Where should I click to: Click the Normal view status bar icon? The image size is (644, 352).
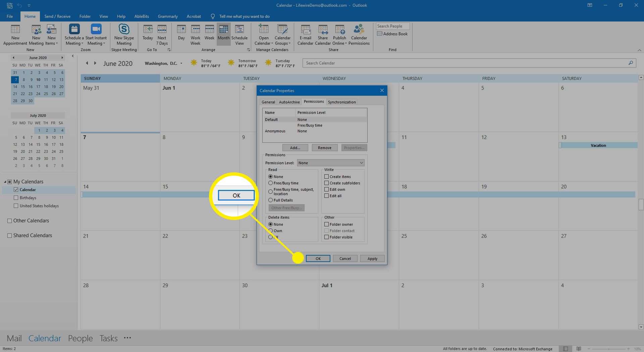pyautogui.click(x=566, y=349)
